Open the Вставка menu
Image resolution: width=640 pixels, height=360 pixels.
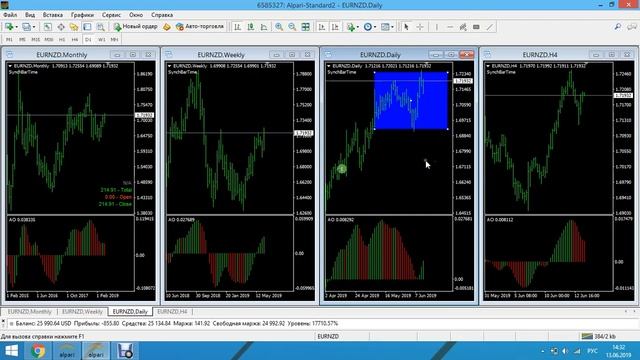point(53,15)
